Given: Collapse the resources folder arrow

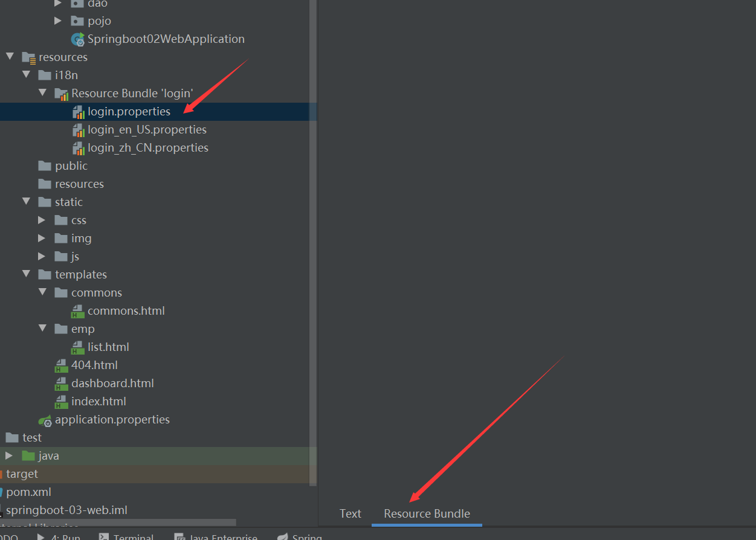Looking at the screenshot, I should (x=10, y=57).
